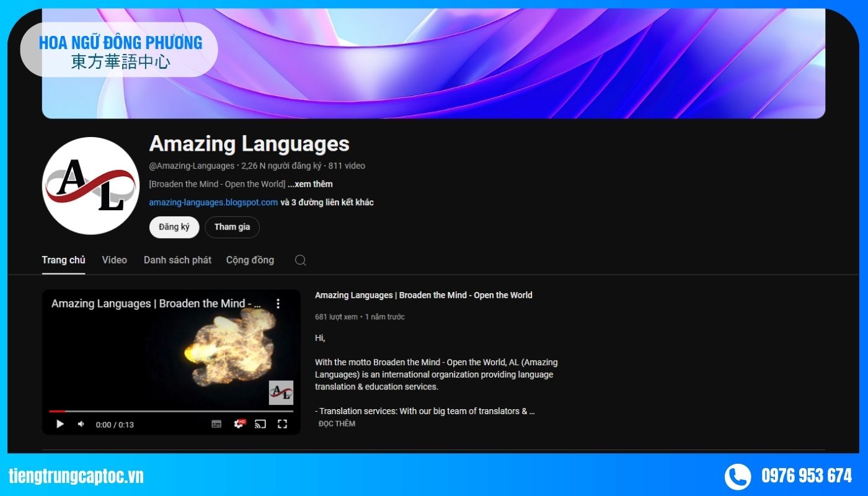
Task: Click the 2,26 N người đăng ký text
Action: pos(281,166)
